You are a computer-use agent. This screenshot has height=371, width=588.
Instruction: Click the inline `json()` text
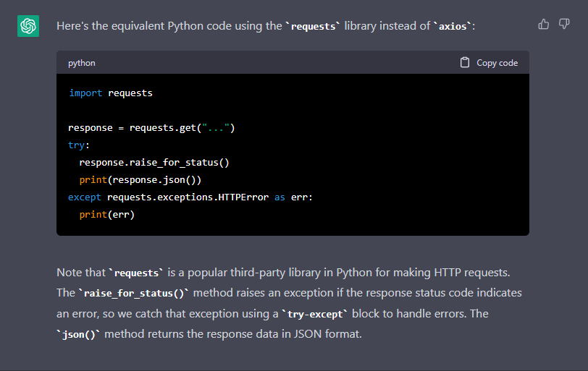[x=78, y=334]
